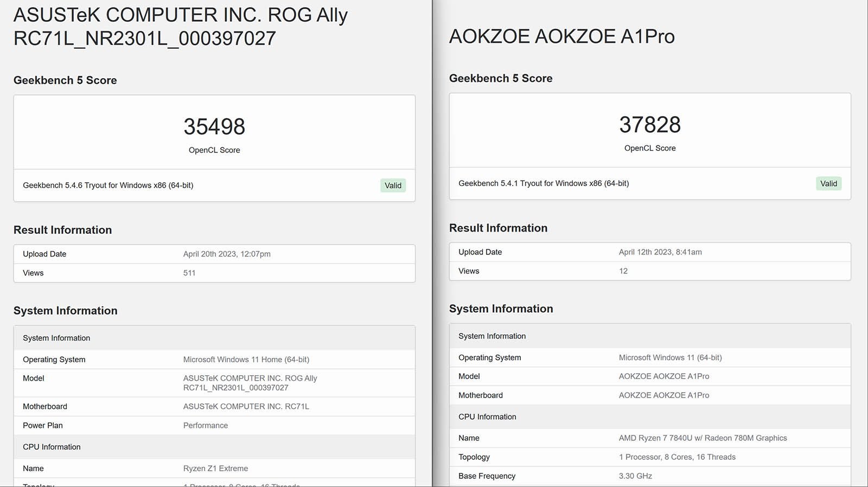Screen dimensions: 868x487
Task: Click the right 'System Information' section heading
Action: point(501,309)
